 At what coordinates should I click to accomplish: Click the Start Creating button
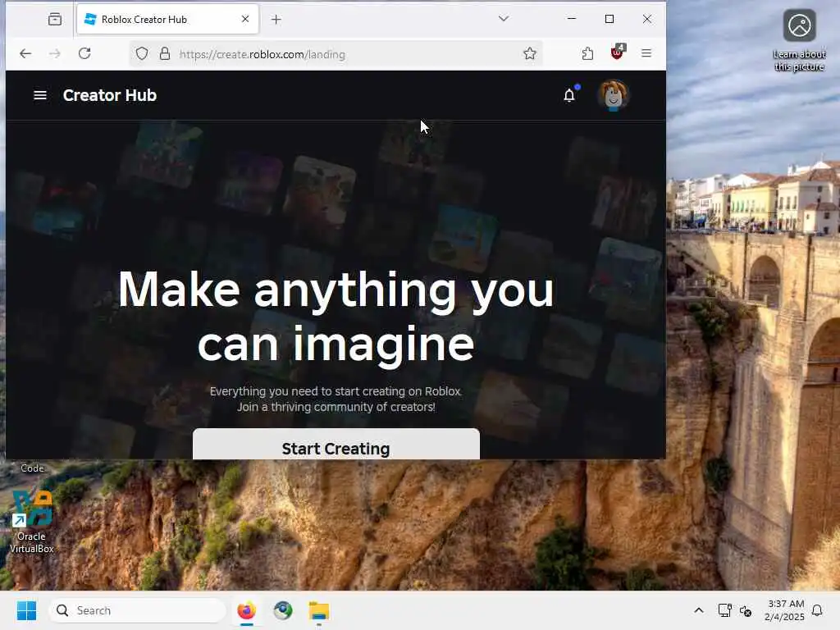pyautogui.click(x=336, y=444)
